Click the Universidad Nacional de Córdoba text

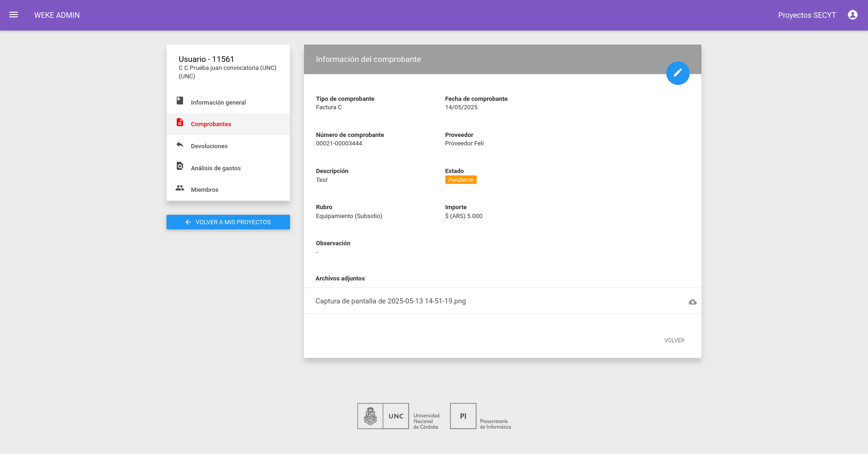point(426,421)
